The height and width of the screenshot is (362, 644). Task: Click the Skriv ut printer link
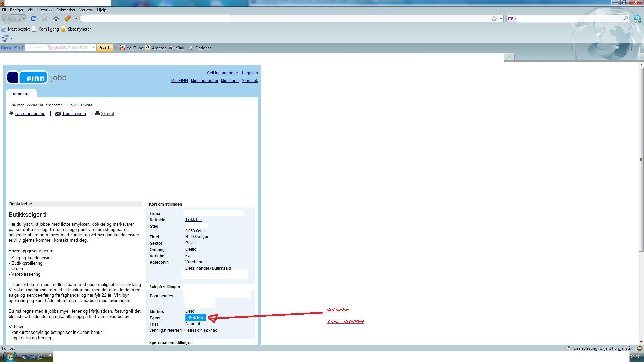[x=105, y=114]
